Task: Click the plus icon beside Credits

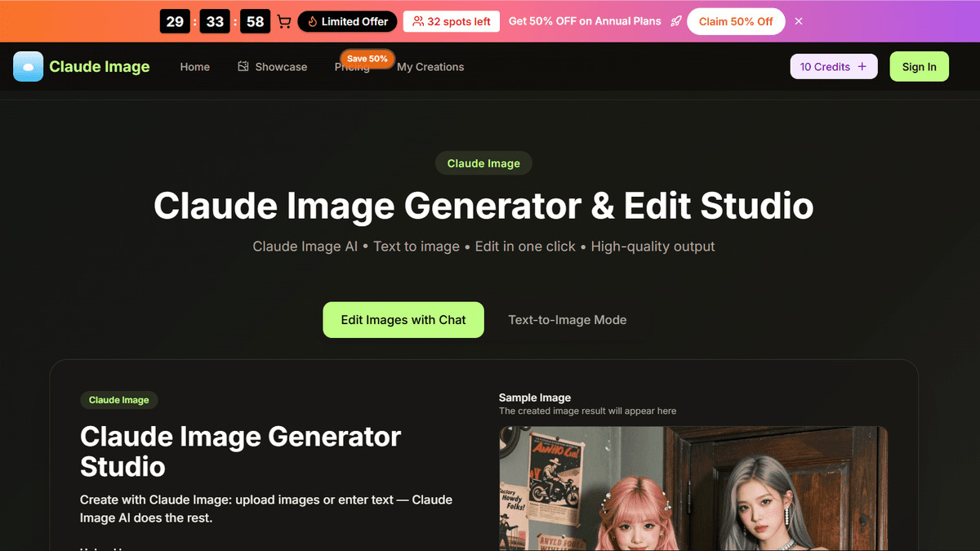Action: pos(862,67)
